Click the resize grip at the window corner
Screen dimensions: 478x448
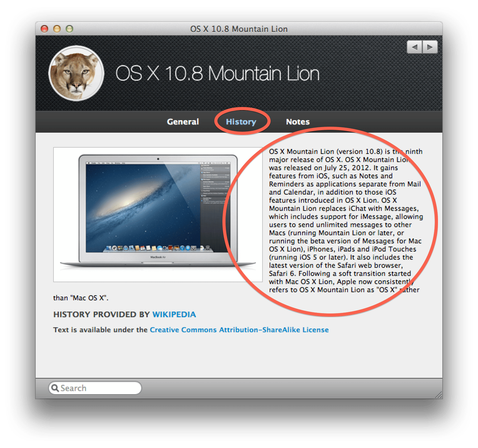439,395
